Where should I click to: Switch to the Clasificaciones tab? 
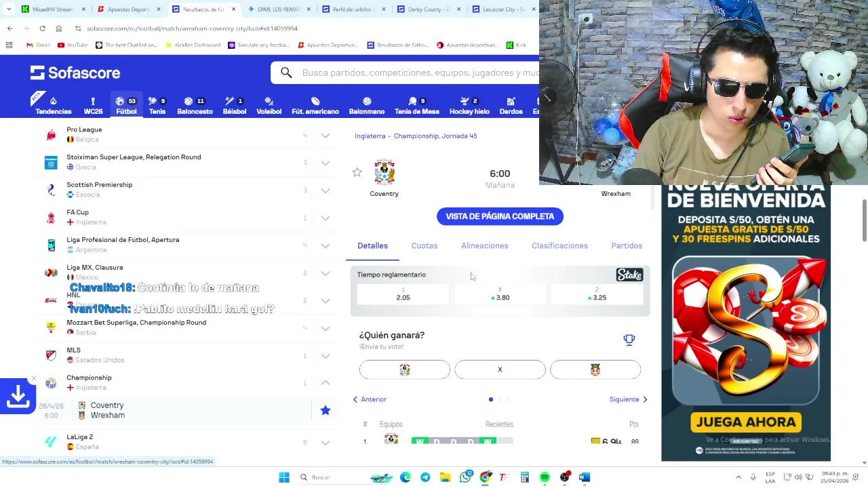pyautogui.click(x=559, y=245)
